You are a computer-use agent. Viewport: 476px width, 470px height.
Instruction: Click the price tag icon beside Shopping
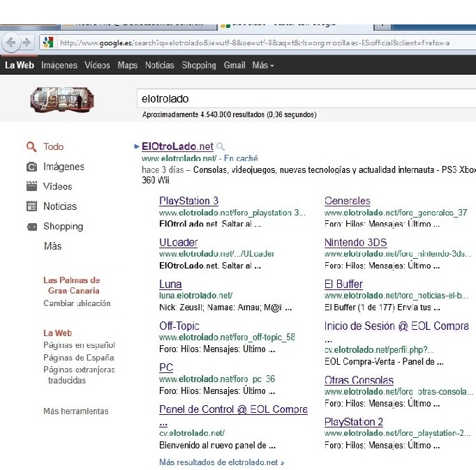(31, 227)
